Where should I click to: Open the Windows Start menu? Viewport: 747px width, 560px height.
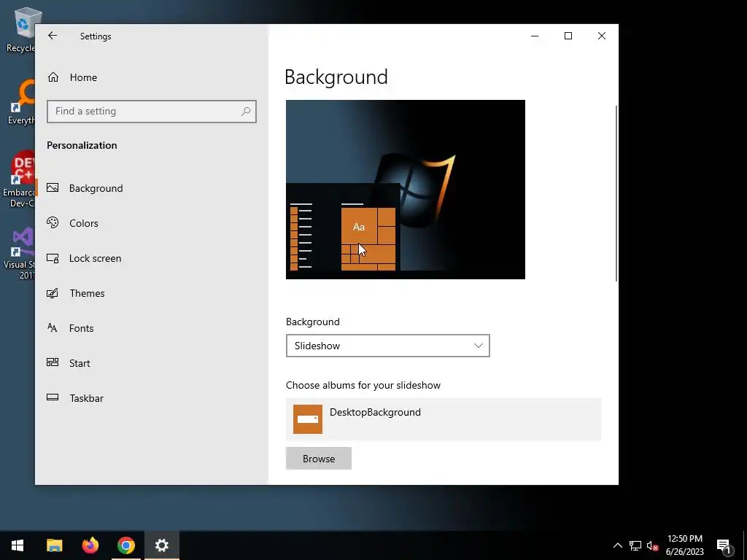[18, 545]
